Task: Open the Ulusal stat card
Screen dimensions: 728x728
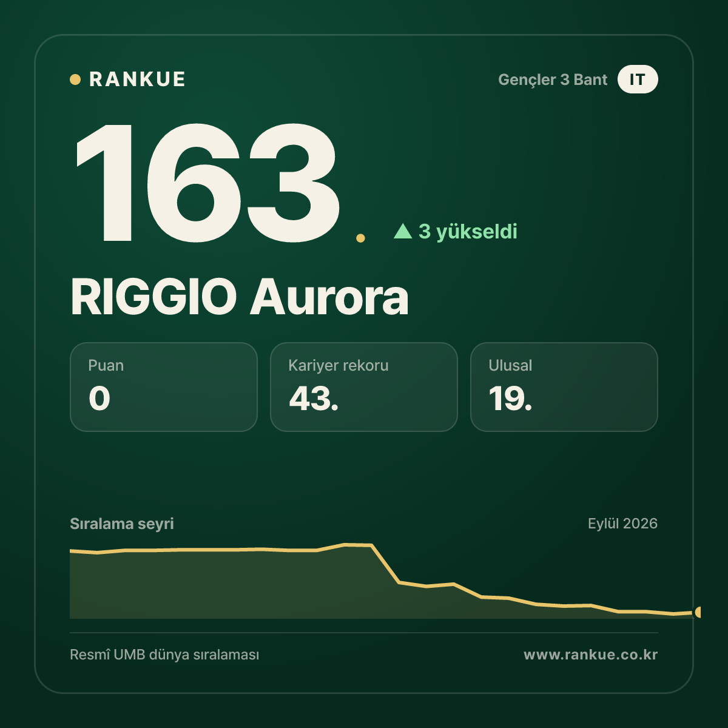Action: click(x=564, y=387)
